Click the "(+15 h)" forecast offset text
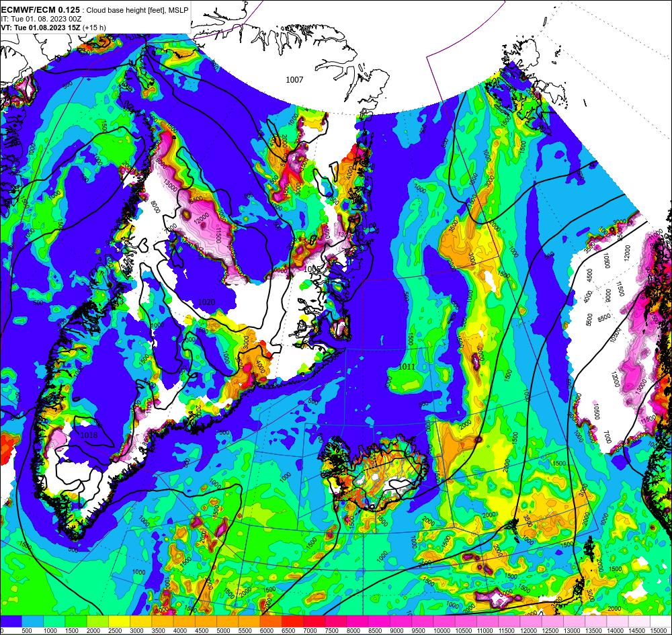The image size is (672, 635). pos(94,28)
